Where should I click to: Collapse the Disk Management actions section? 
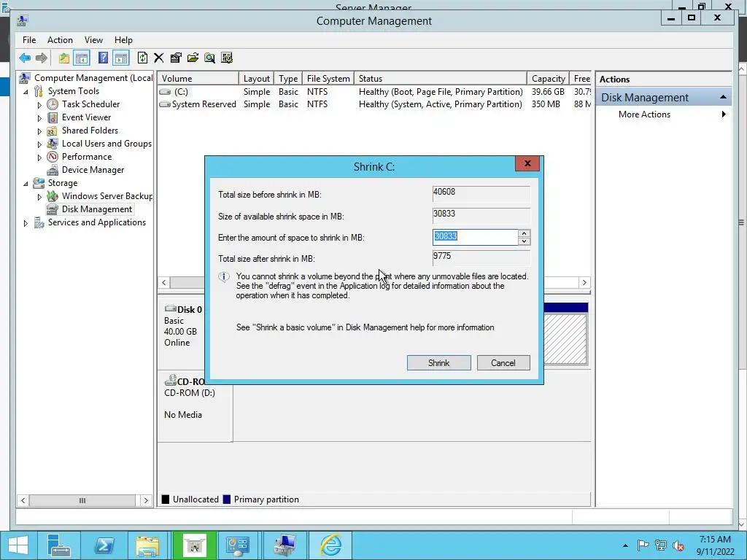click(723, 97)
